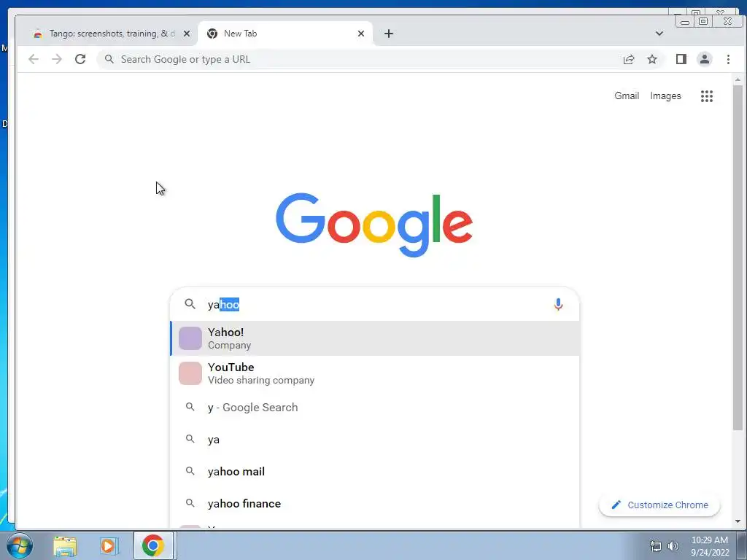
Task: Select the 'yahoo mail' suggestion
Action: [x=375, y=472]
